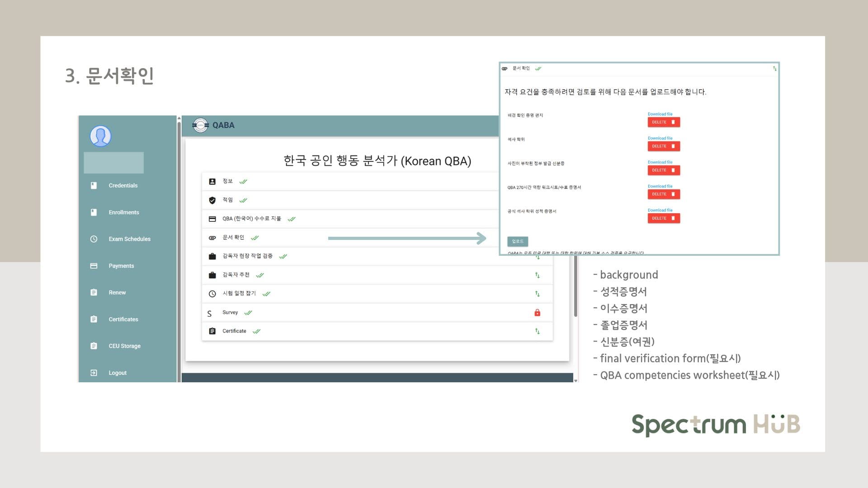Click the 감독자 현장 작업 검증 briefcase icon
Viewport: 868px width, 488px height.
tap(212, 256)
